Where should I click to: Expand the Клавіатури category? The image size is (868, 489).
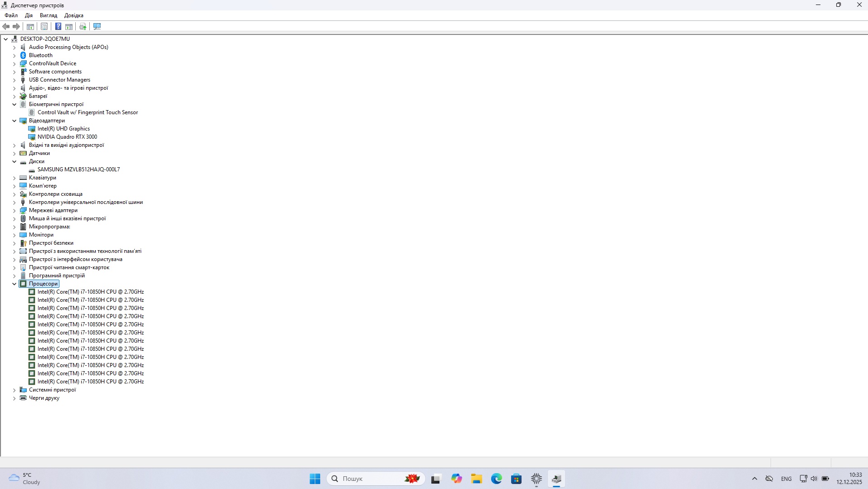click(14, 178)
